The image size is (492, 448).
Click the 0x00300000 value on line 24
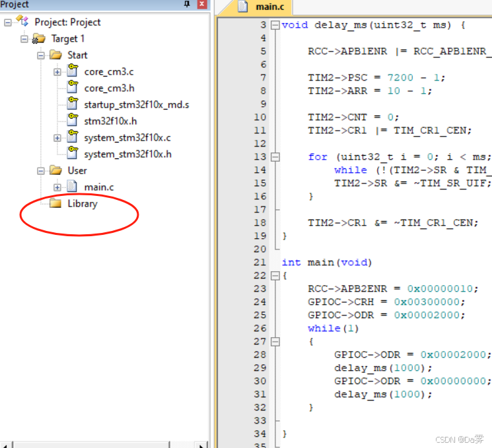coord(427,302)
